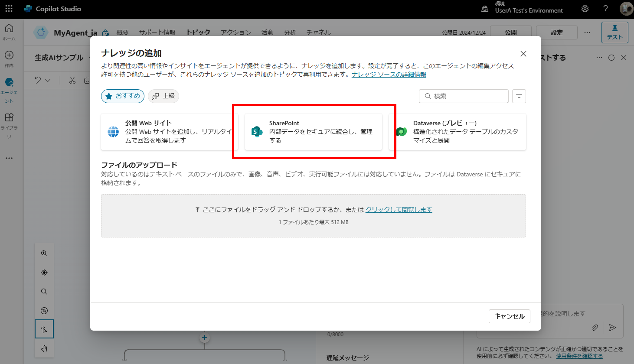The image size is (634, 364).
Task: Switch to the トピック tab
Action: (x=198, y=32)
